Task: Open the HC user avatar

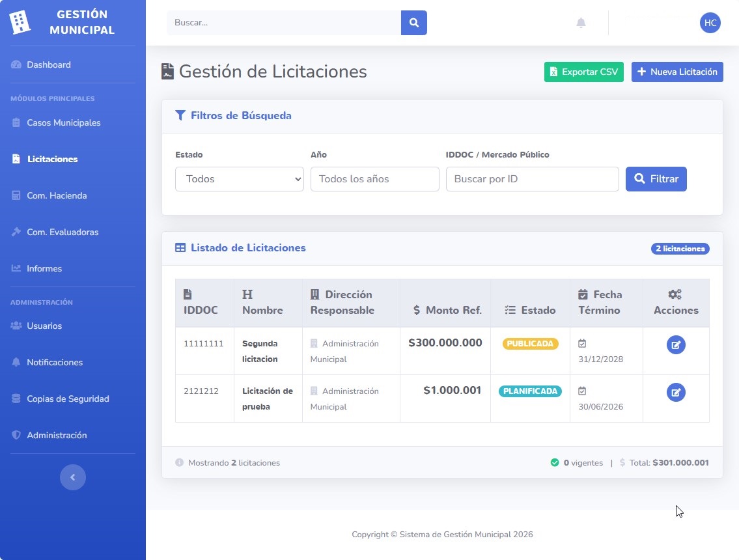Action: click(710, 23)
